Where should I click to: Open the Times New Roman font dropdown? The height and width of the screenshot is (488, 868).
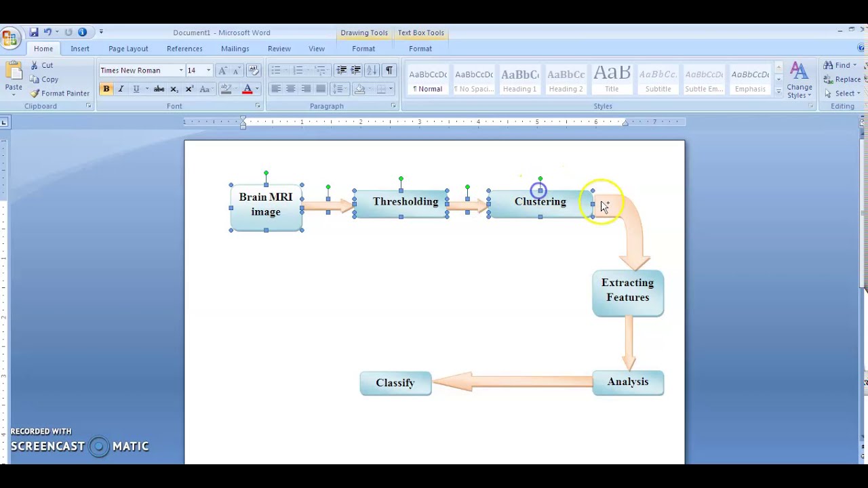pos(181,70)
